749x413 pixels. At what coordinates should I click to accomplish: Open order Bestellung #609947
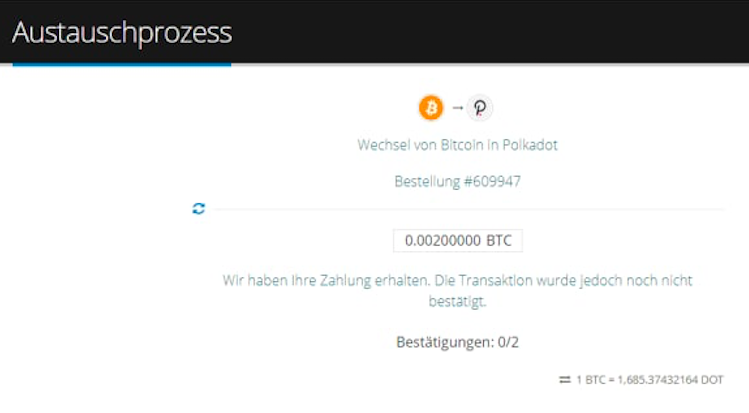pos(458,181)
